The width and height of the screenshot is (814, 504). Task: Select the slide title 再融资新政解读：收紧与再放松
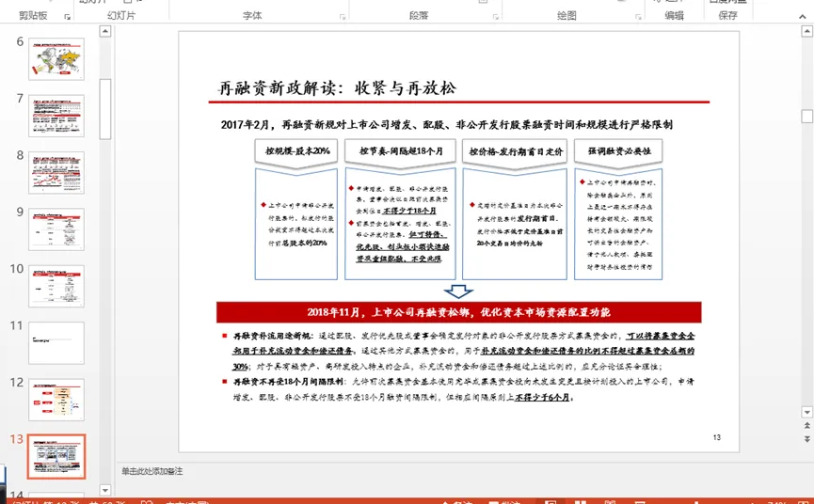tap(338, 88)
